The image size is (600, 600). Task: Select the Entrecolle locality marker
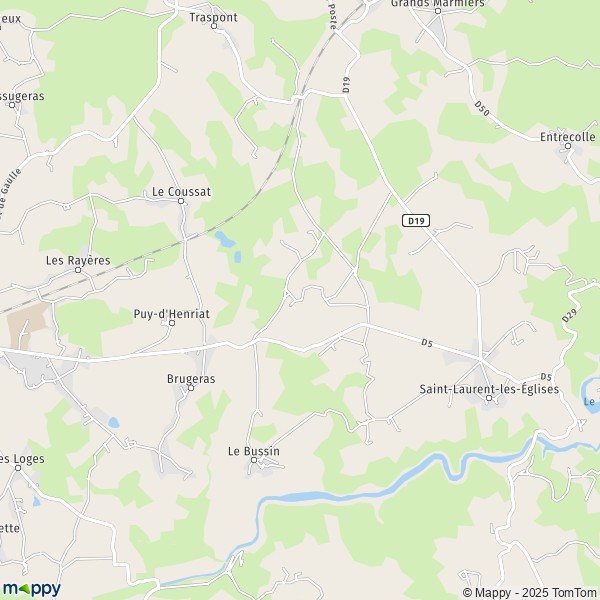[568, 146]
